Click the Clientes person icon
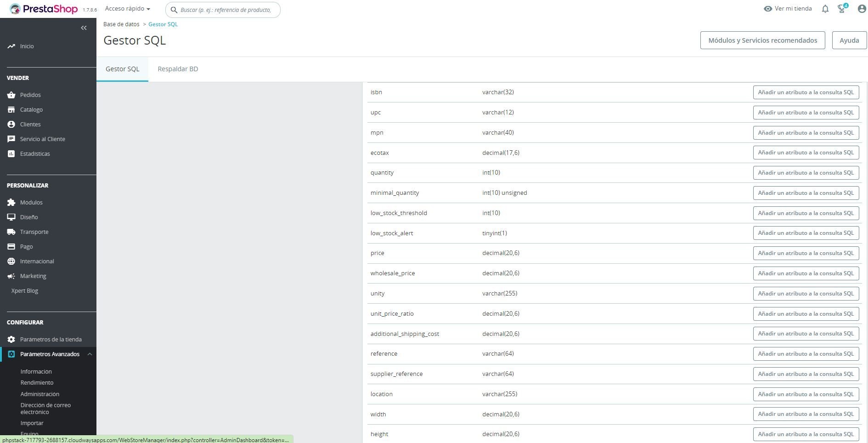Screen dimensions: 868x443 [x=11, y=125]
